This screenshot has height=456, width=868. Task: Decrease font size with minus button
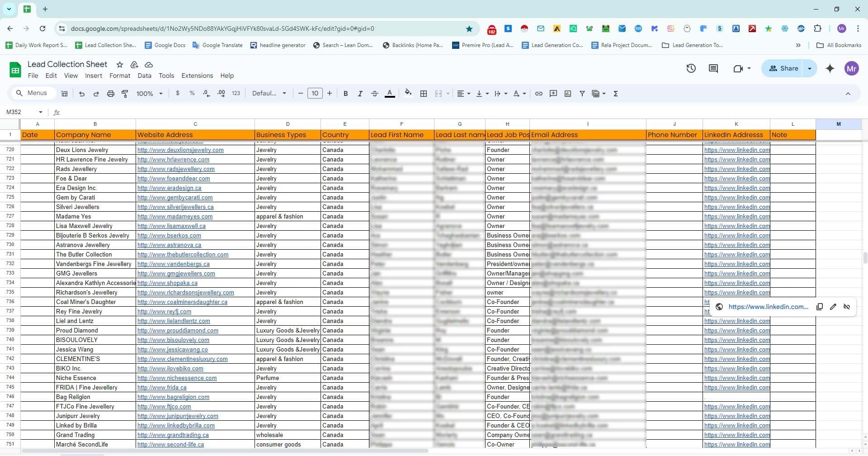pyautogui.click(x=301, y=94)
